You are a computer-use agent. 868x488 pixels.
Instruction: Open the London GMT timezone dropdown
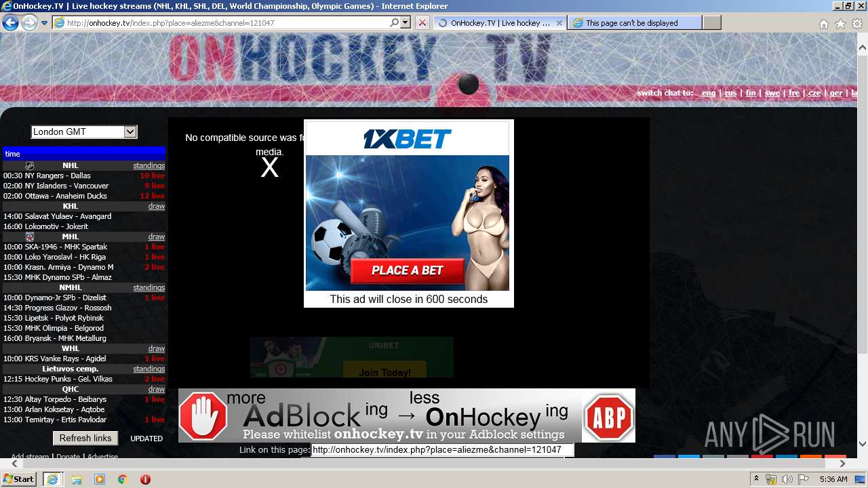(x=84, y=132)
